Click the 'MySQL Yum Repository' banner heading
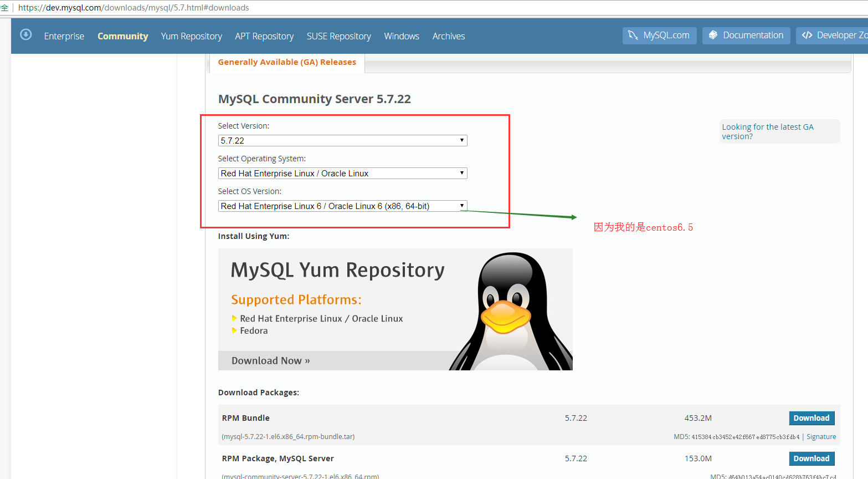The height and width of the screenshot is (479, 868). (337, 270)
